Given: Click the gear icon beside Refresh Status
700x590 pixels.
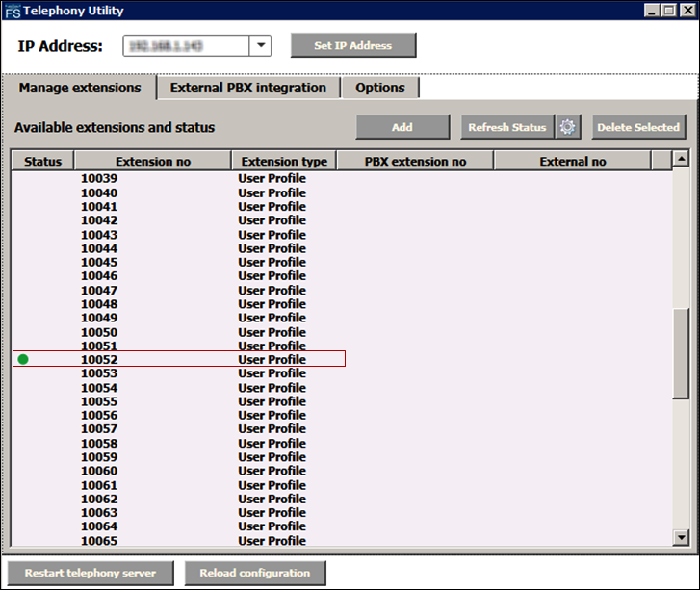Looking at the screenshot, I should click(x=568, y=127).
